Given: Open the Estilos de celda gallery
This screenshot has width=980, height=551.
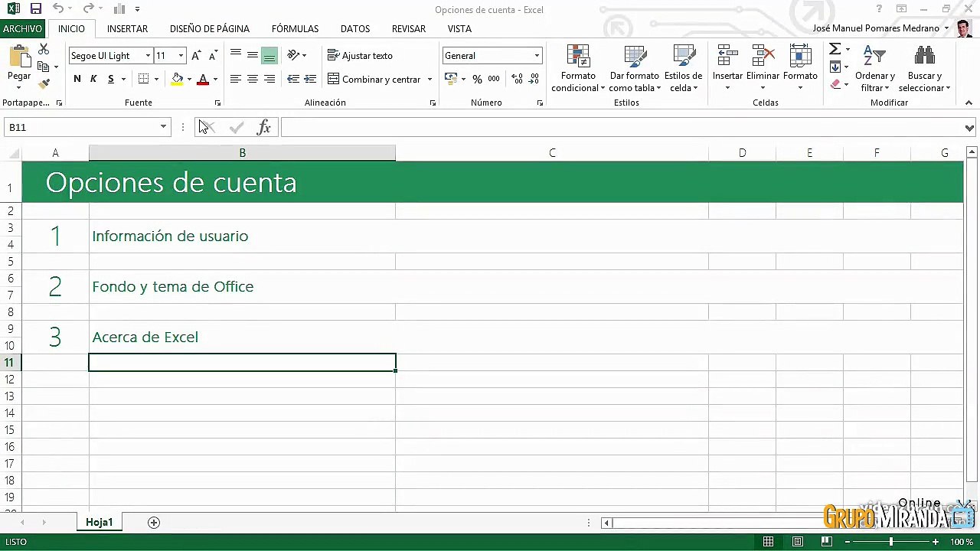Looking at the screenshot, I should [x=683, y=68].
